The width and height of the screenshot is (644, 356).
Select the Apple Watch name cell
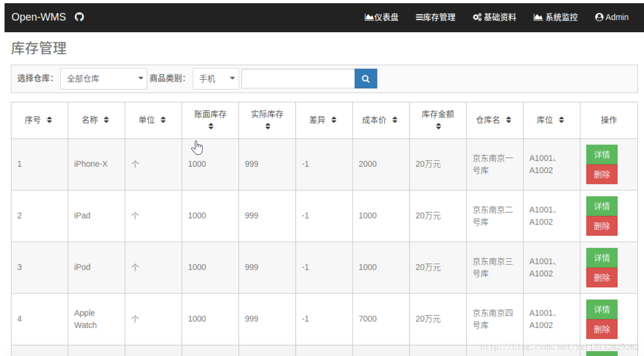pyautogui.click(x=97, y=319)
